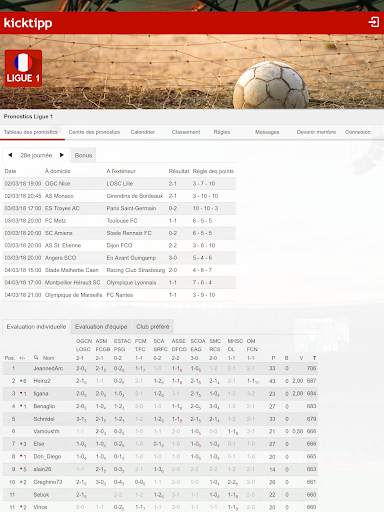This screenshot has height=512, width=384.
Task: Open player Else in ranking
Action: pos(39,444)
